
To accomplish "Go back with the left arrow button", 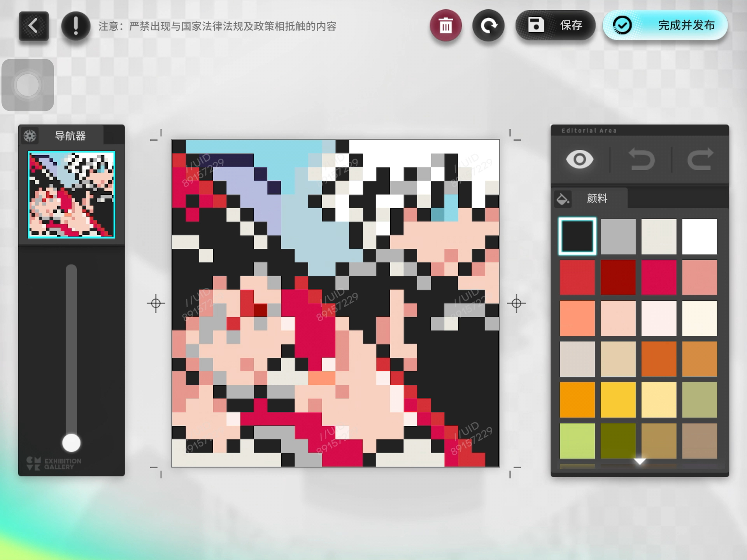I will pyautogui.click(x=33, y=26).
